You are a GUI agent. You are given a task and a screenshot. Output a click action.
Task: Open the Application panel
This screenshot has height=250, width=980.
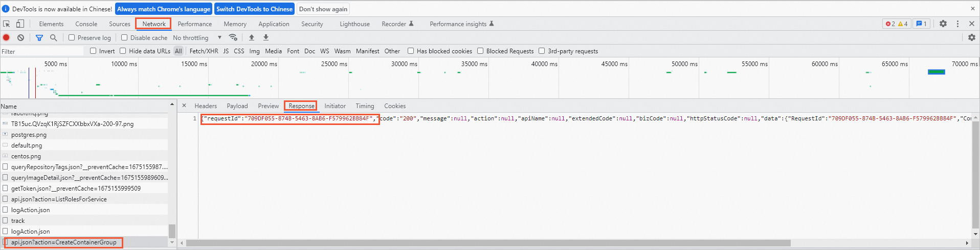[274, 24]
